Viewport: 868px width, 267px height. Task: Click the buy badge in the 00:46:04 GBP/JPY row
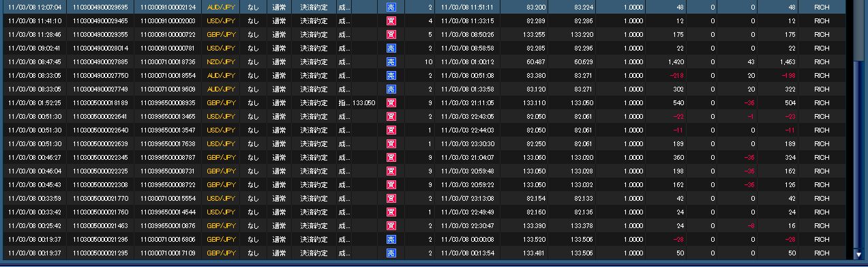391,171
